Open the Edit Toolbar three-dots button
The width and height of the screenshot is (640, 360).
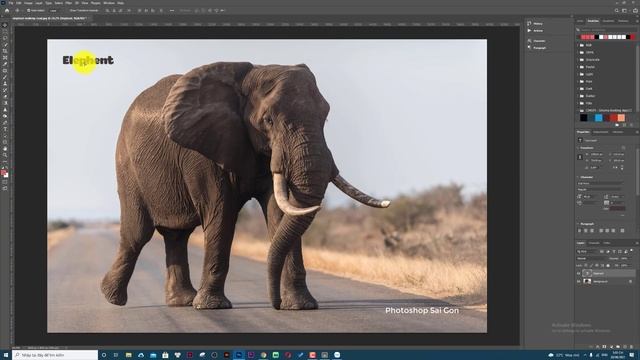(x=5, y=162)
